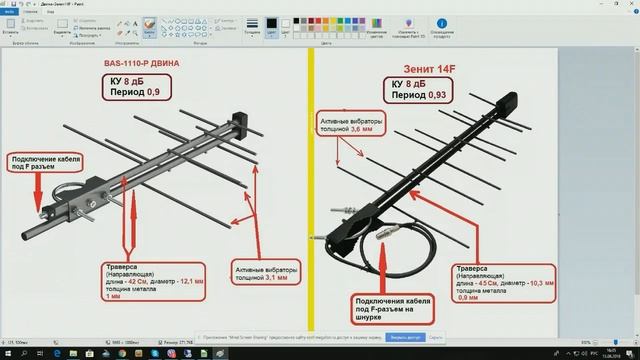
Task: Expand the Shapes gallery more arrow
Action: click(x=211, y=35)
